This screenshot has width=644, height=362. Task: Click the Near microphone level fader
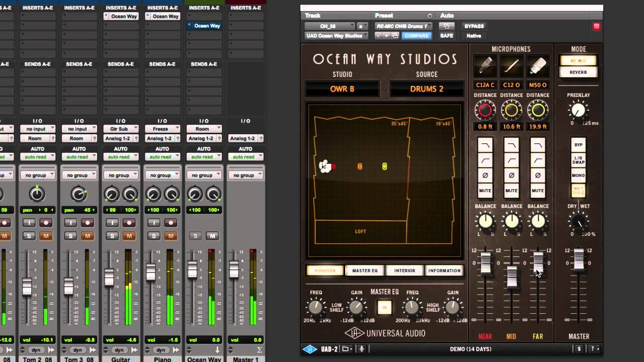[x=486, y=263]
